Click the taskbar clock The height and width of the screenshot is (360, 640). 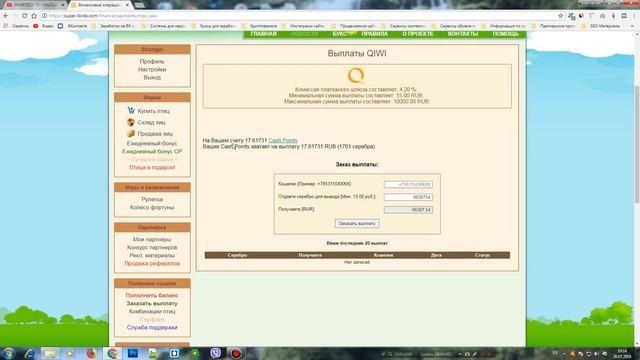click(622, 353)
